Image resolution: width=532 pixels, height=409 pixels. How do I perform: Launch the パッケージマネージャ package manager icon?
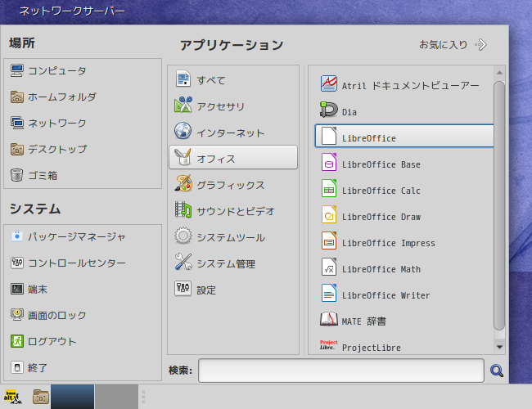click(x=16, y=236)
